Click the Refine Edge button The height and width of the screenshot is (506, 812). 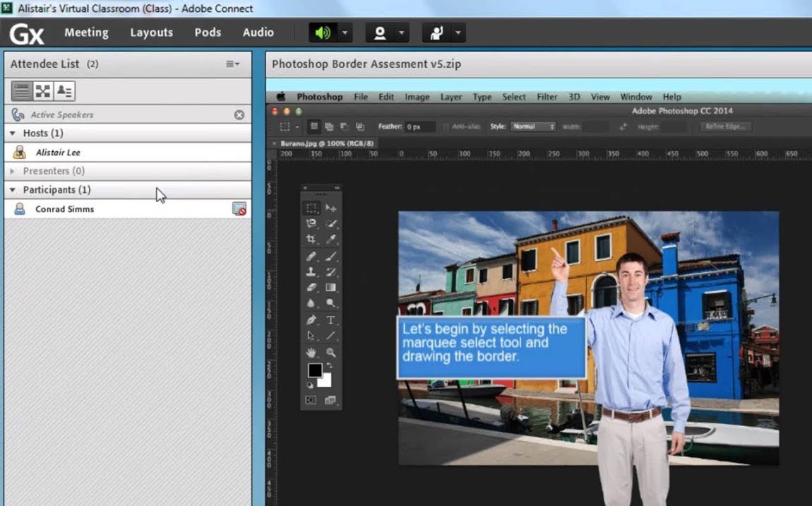725,126
